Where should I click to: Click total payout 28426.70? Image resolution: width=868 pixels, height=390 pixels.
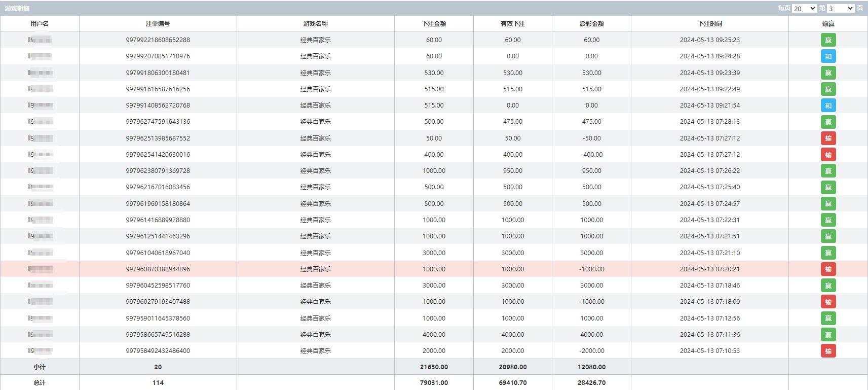click(x=591, y=383)
